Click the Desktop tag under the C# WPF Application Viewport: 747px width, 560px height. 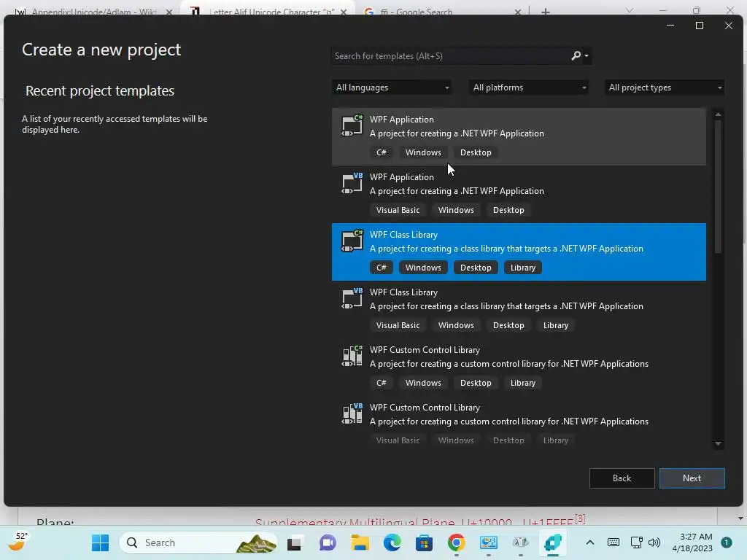tap(476, 152)
